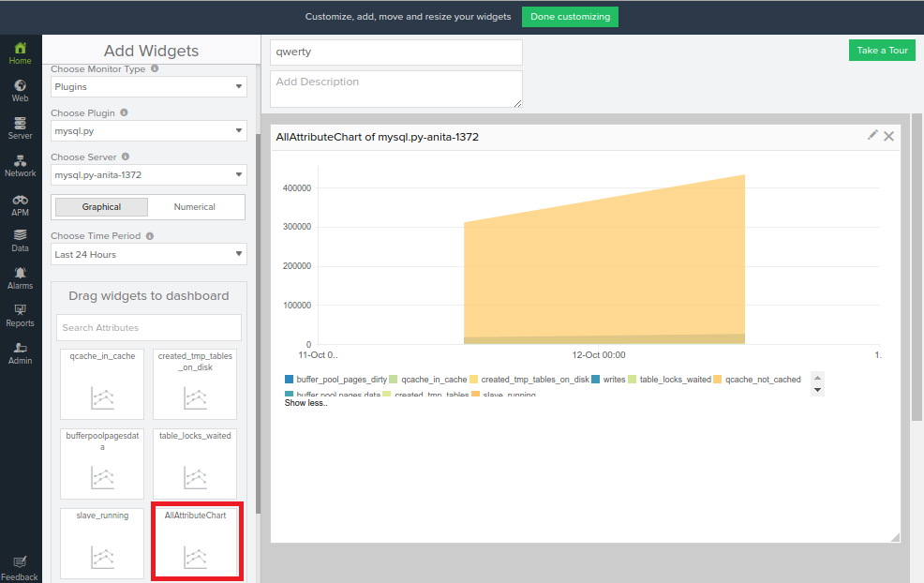Click Show less link under legend
This screenshot has height=583, width=924.
pos(306,403)
